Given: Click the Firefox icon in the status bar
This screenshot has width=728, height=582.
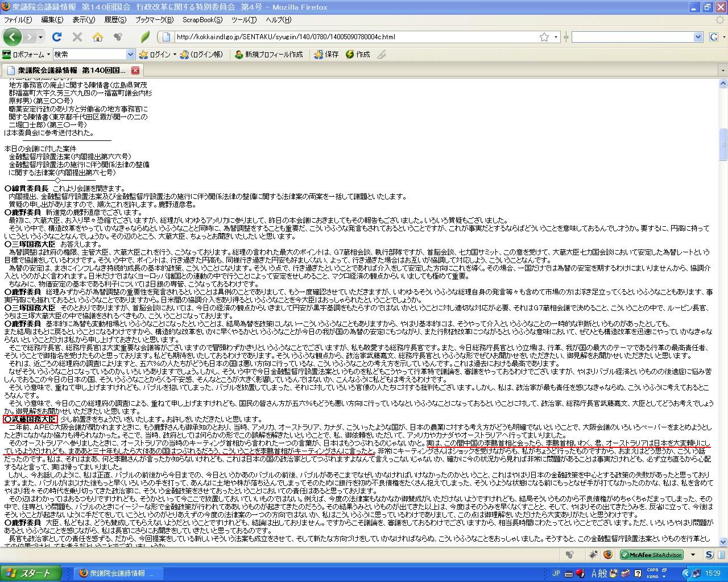Looking at the screenshot, I should coord(607,555).
